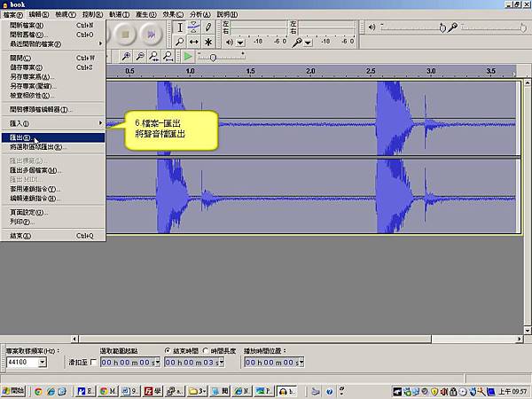Open the project rate 44100 dropdown

pyautogui.click(x=42, y=363)
